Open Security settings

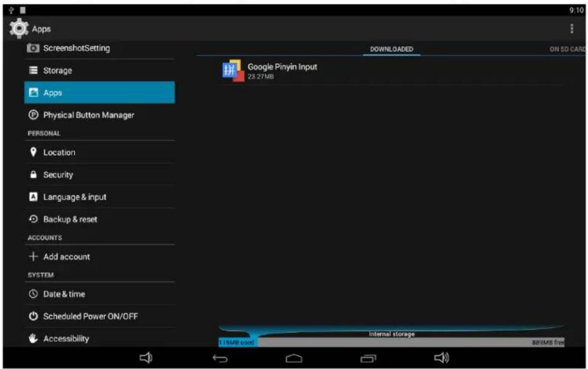[100, 174]
